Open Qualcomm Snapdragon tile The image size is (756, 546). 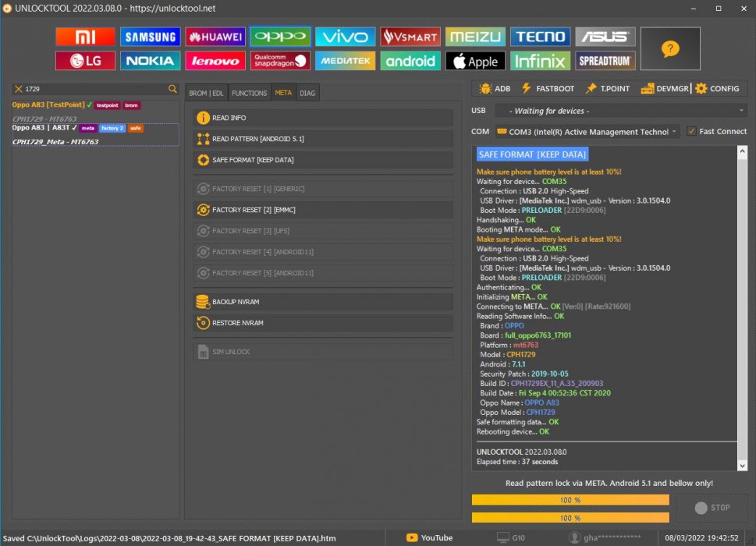(x=280, y=61)
